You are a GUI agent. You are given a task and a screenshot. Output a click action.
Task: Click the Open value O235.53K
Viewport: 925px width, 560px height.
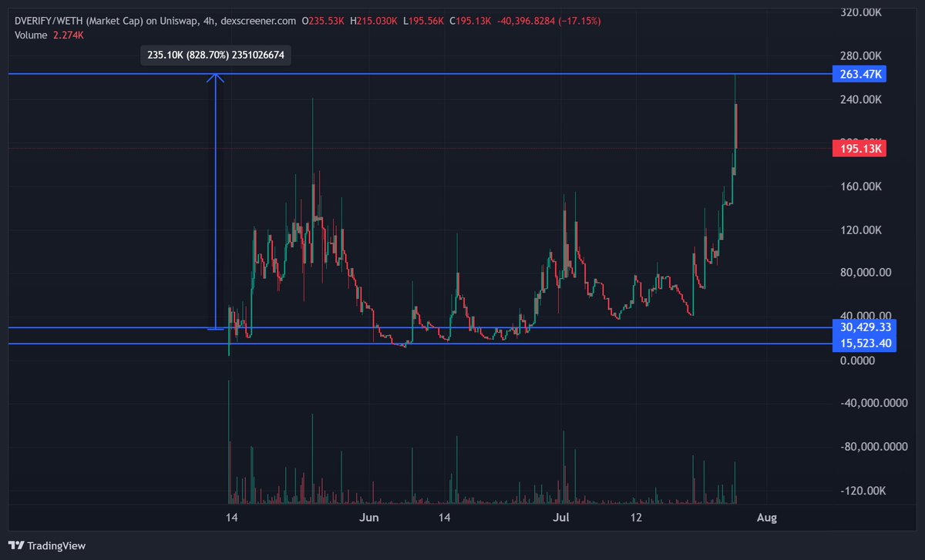pyautogui.click(x=325, y=21)
